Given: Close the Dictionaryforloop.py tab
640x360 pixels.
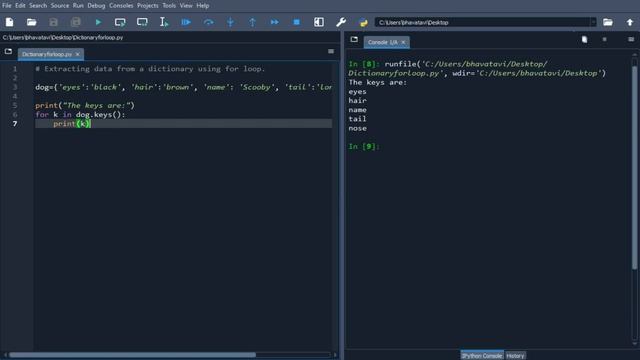Looking at the screenshot, I should click(x=78, y=54).
